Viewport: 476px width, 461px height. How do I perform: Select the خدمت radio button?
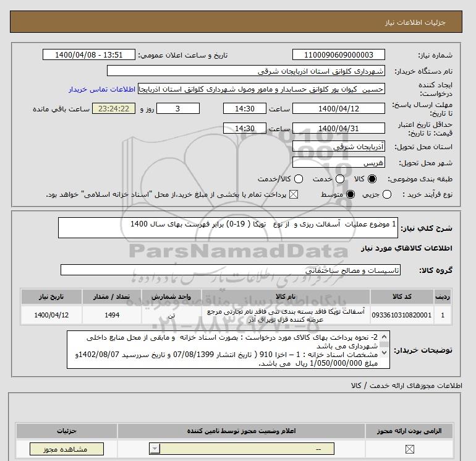click(340, 179)
